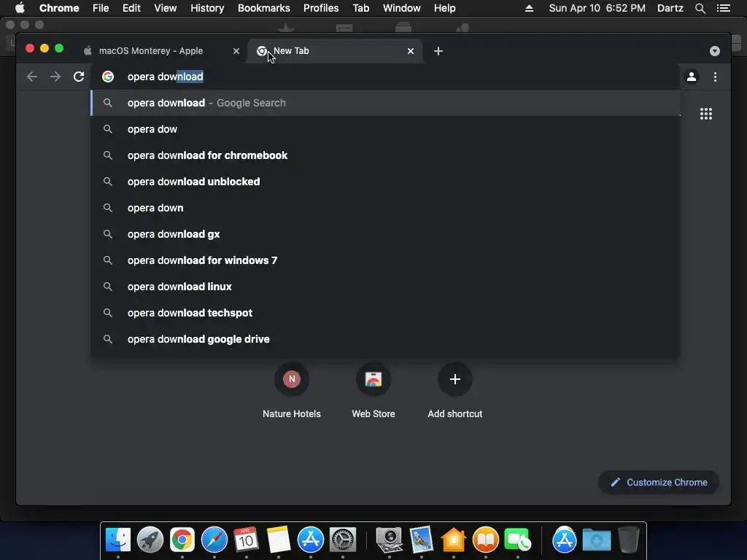747x560 pixels.
Task: Pick 'opera download google drive' suggestion
Action: click(385, 338)
